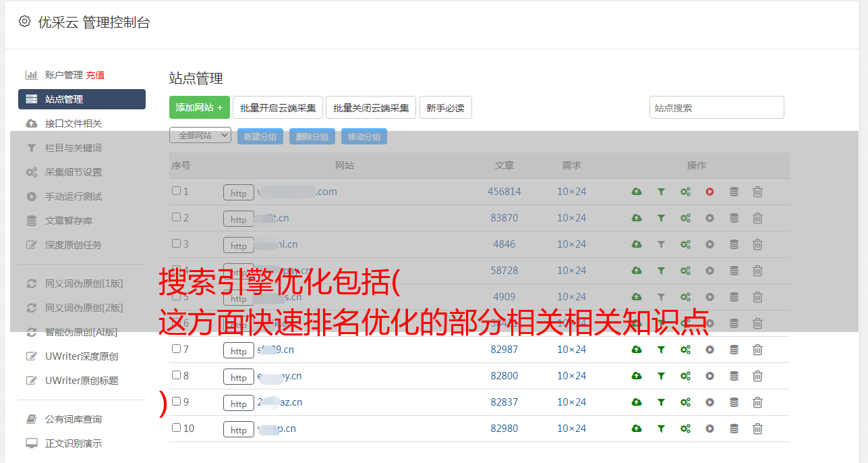Open 公有词库查询 in the sidebar

coord(74,419)
